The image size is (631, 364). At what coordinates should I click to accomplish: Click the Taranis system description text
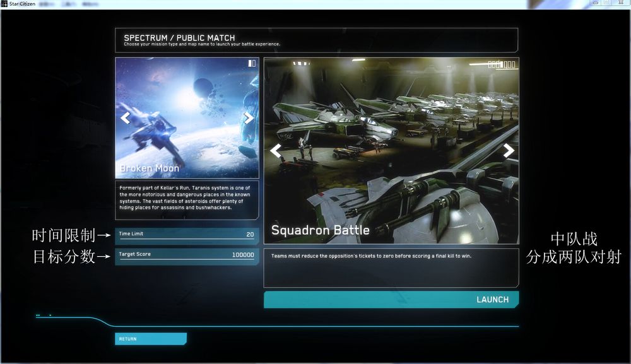tap(185, 197)
